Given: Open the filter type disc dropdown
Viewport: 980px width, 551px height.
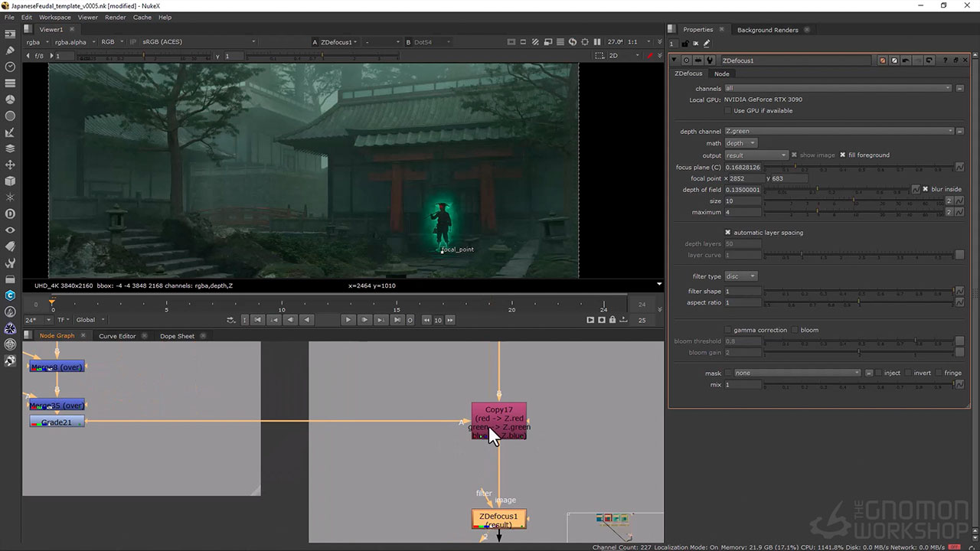Looking at the screenshot, I should (x=740, y=276).
